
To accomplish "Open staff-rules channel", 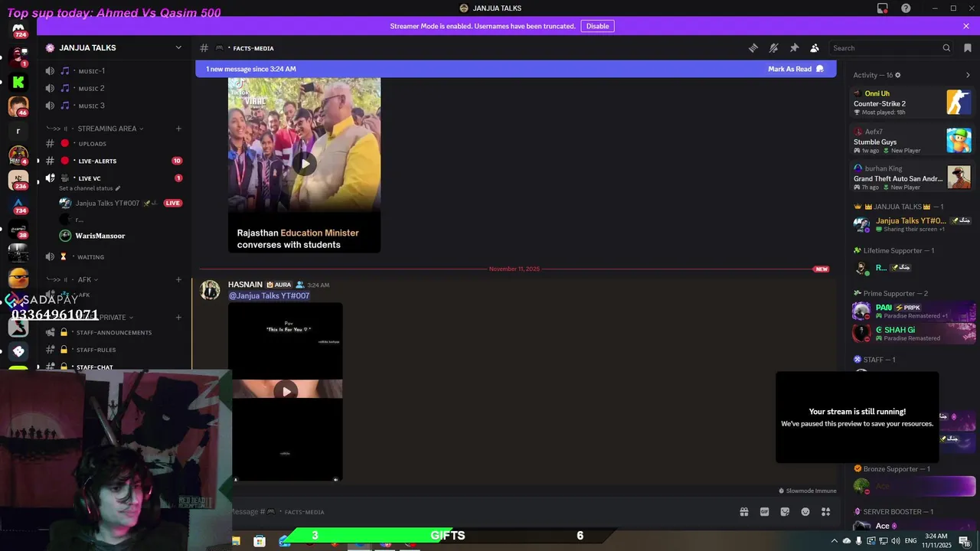I will 115,350.
